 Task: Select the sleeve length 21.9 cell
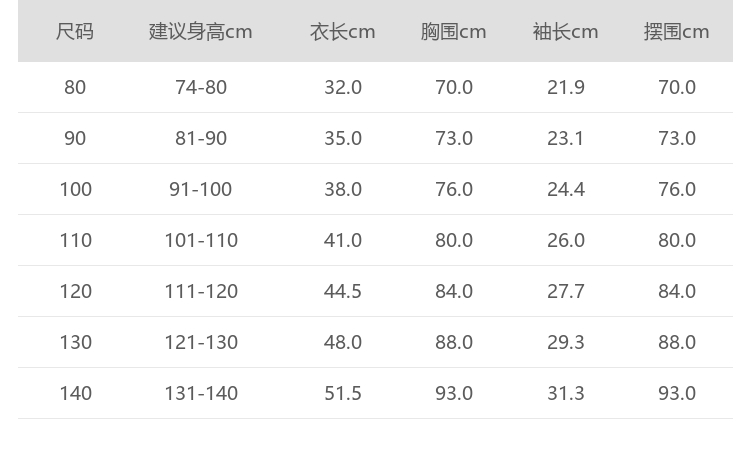[x=566, y=87]
